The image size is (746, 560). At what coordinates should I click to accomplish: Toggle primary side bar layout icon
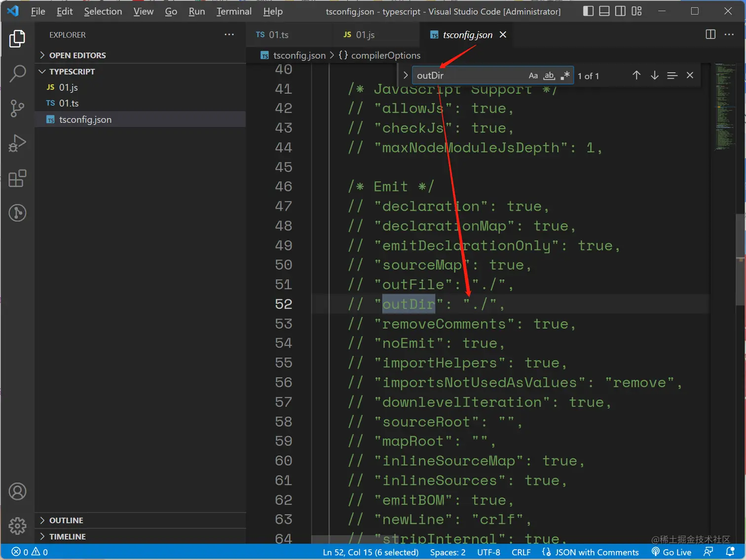click(588, 11)
